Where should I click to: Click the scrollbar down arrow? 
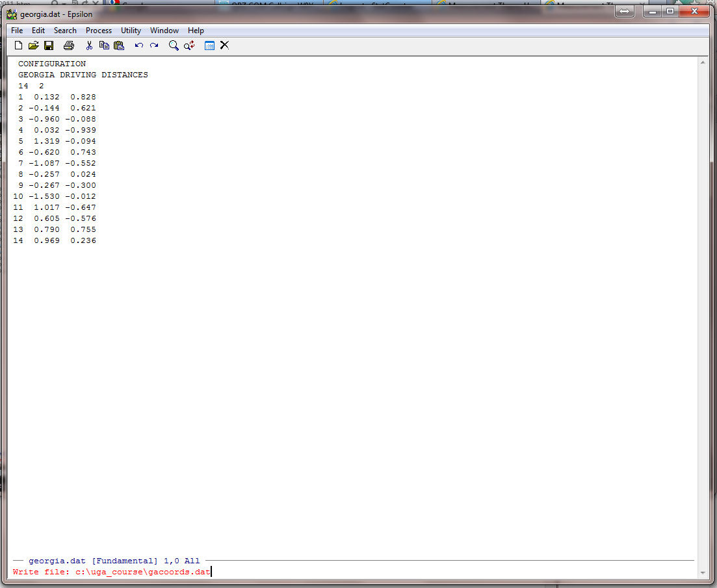[702, 572]
